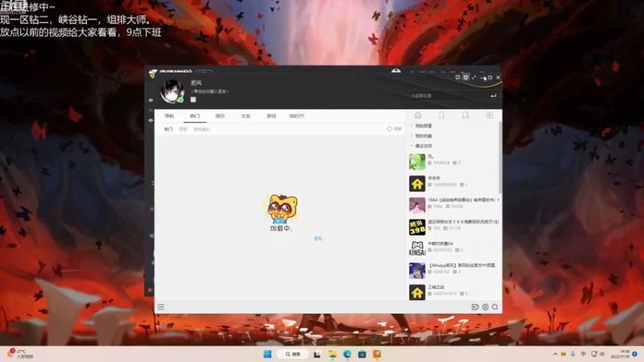Image resolution: width=644 pixels, height=362 pixels.
Task: Select the 热门 sub-tab below main tabs
Action: click(x=168, y=130)
